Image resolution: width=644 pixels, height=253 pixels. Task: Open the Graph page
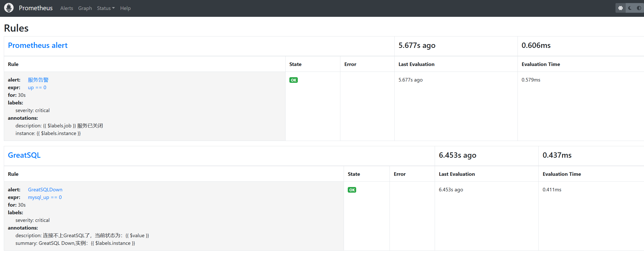click(85, 8)
